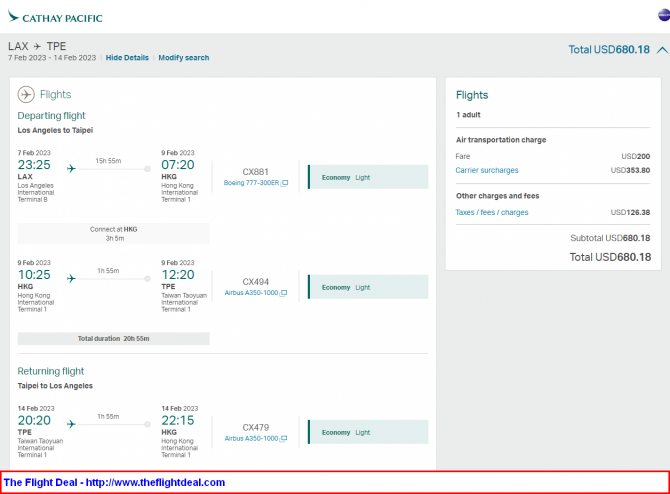Click the 7 Feb 2023 - 14 Feb 2023 dates
The width and height of the screenshot is (670, 494).
pos(52,58)
